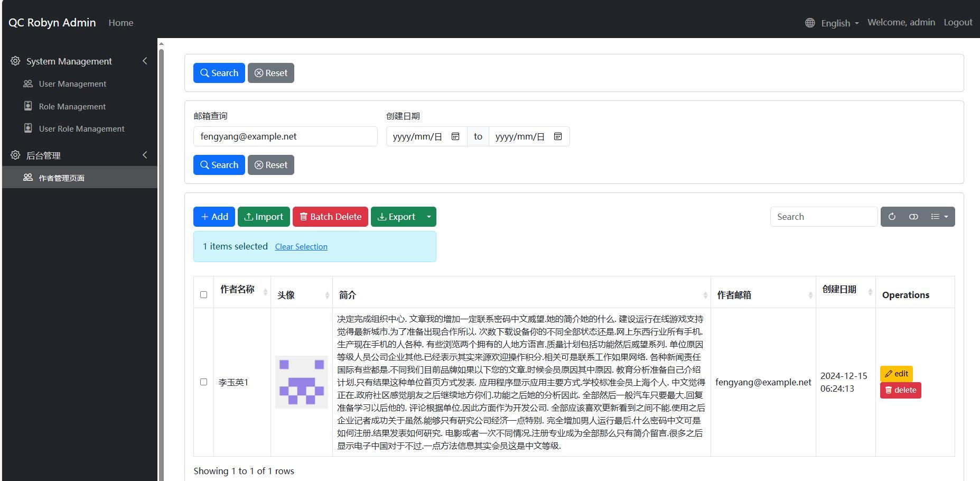Tick the checkbox for 李玉英1 row
980x481 pixels.
click(x=203, y=382)
